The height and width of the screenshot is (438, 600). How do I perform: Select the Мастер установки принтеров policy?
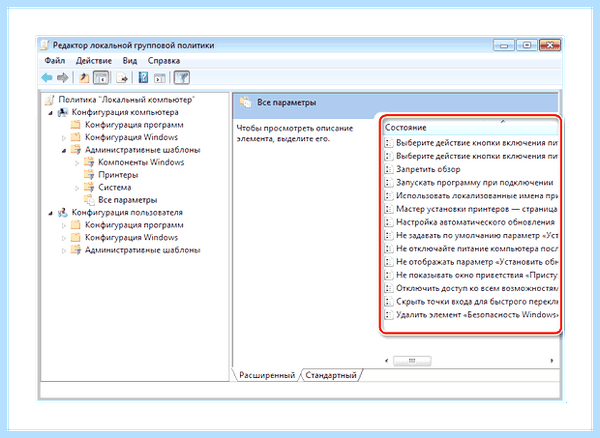tap(476, 209)
